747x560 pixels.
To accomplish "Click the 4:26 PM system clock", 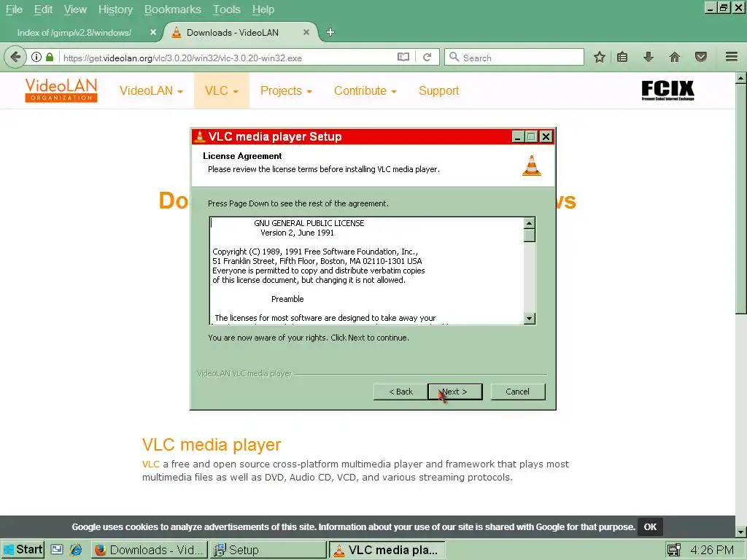I will pos(712,550).
